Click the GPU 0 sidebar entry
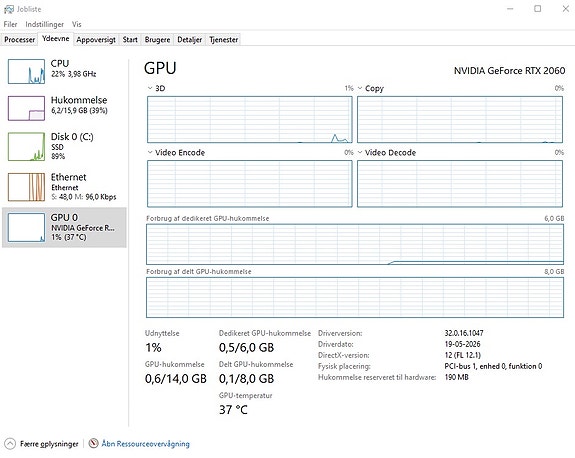The height and width of the screenshot is (458, 575). (64, 227)
